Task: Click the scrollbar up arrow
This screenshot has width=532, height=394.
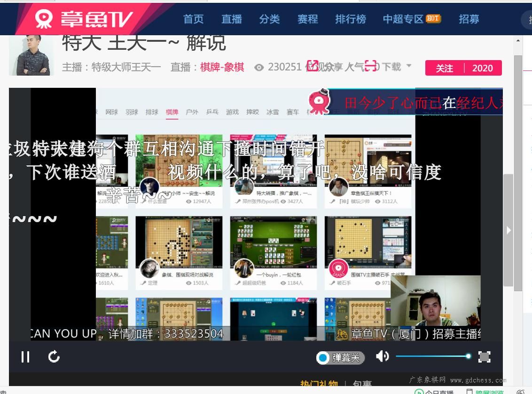Action: (518, 41)
